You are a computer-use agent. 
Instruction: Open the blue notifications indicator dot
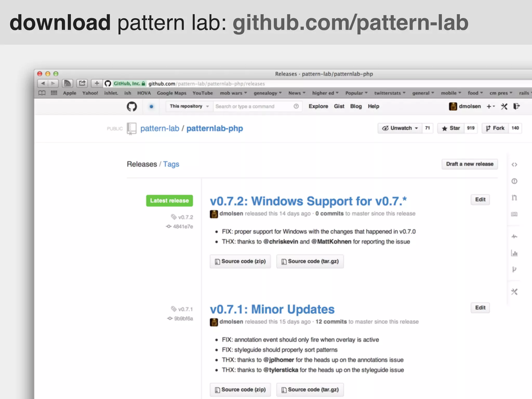pos(151,107)
